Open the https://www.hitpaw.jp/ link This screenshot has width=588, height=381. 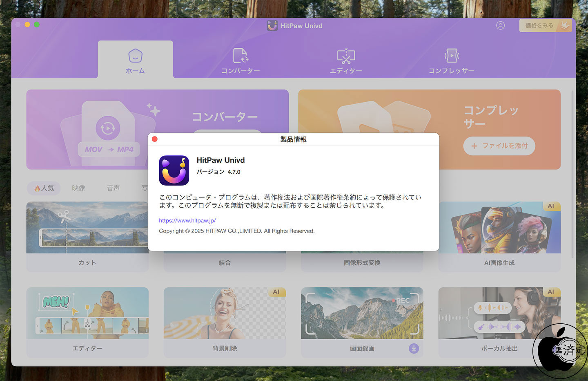tap(187, 220)
